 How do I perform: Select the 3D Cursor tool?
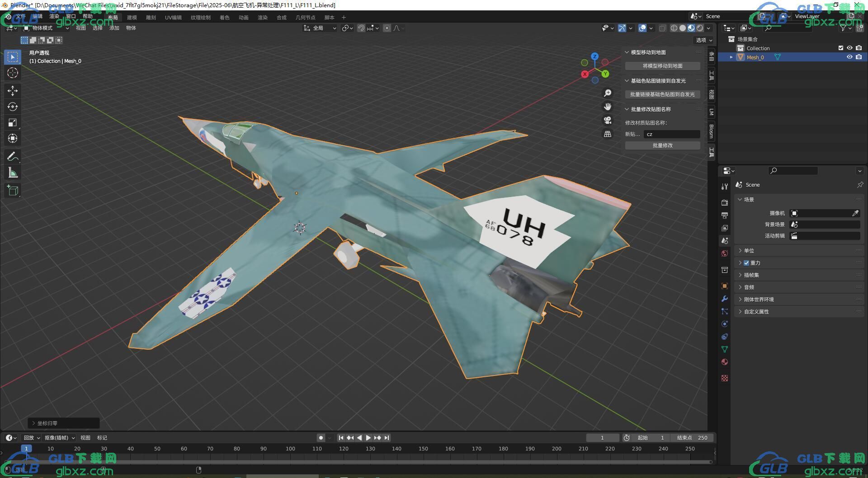coord(13,73)
